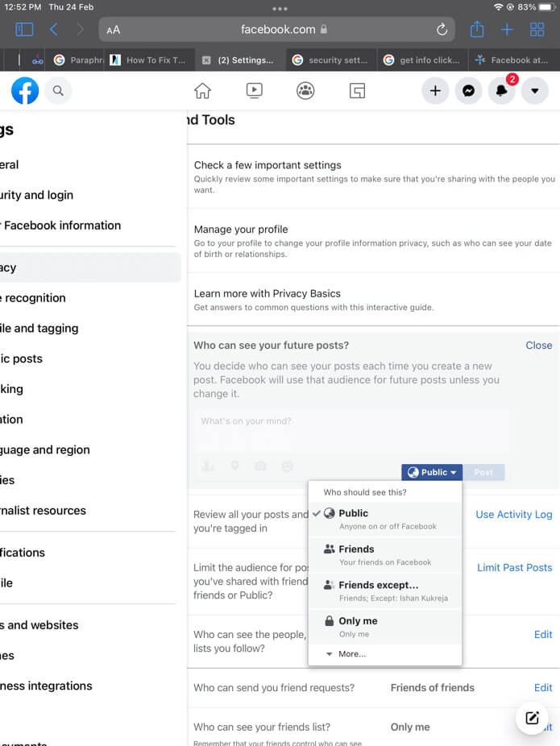The height and width of the screenshot is (746, 560).
Task: Click Friends of friends setting value
Action: coord(432,687)
